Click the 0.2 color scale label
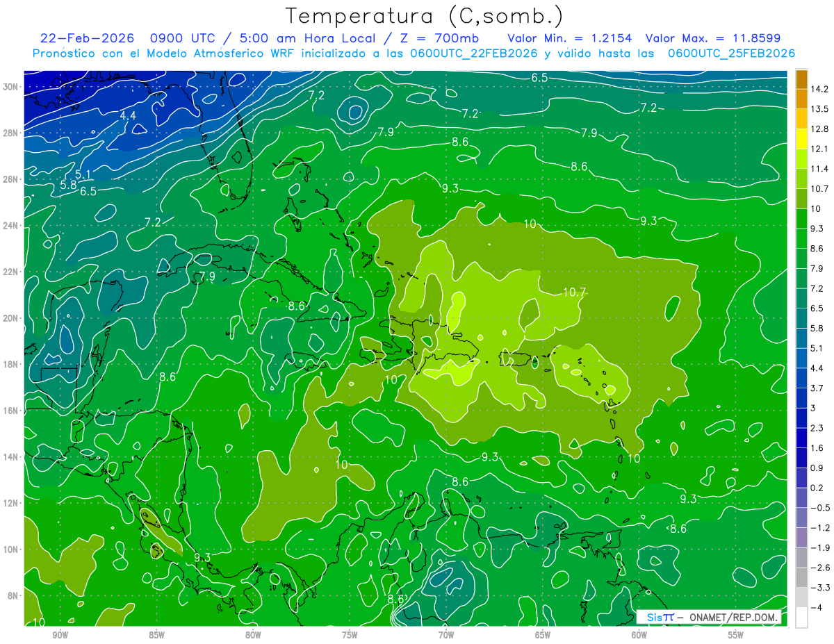 click(x=817, y=488)
